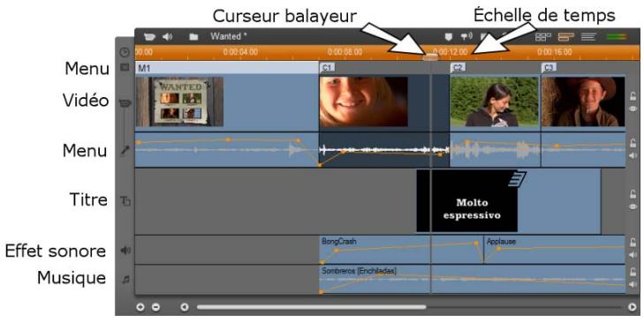Switch to text list view icon
The height and width of the screenshot is (322, 644).
pos(588,37)
